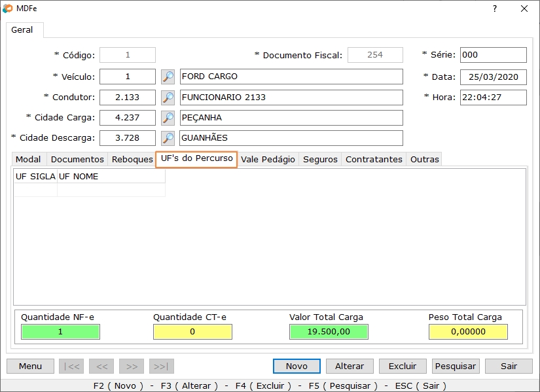Screen dimensions: 540x392
Task: Open the Cidade Descarga lookup magnifier
Action: (x=168, y=138)
